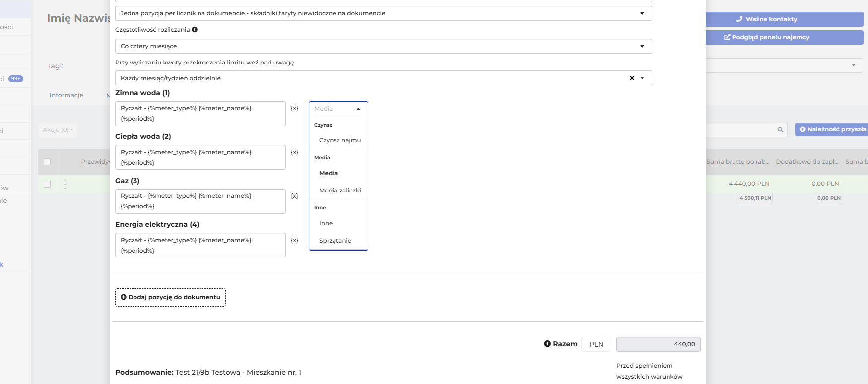Screen dimensions: 868x384
Task: Tick the checkbox on the green table row
Action: click(47, 184)
